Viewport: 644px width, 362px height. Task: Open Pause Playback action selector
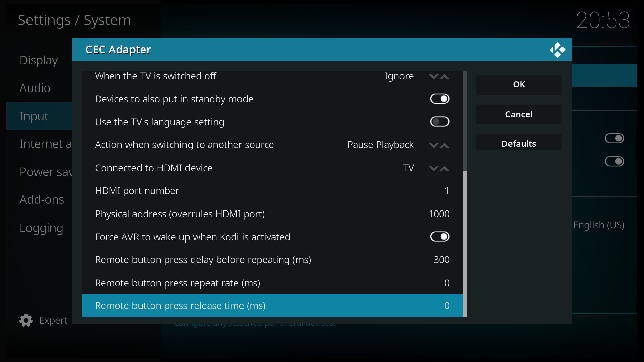[380, 145]
